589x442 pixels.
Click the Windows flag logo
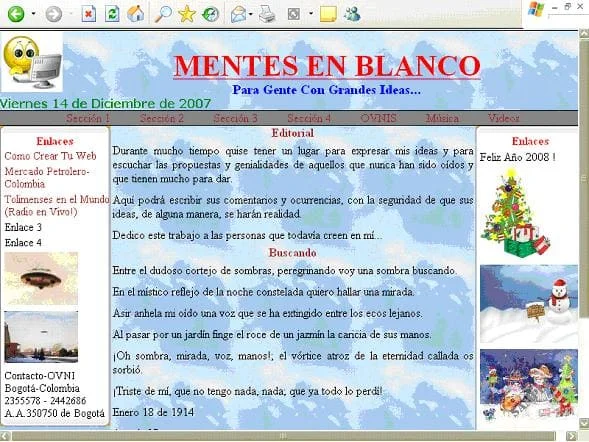(x=536, y=9)
